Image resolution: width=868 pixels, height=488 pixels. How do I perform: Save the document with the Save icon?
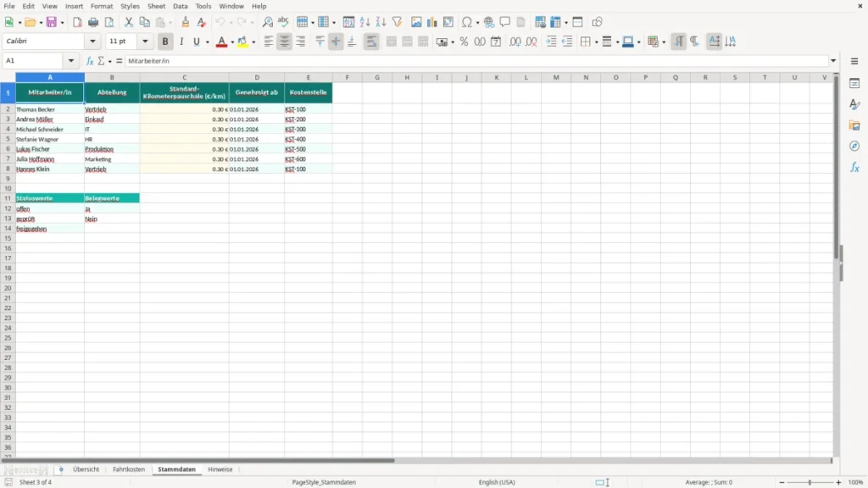[x=52, y=22]
